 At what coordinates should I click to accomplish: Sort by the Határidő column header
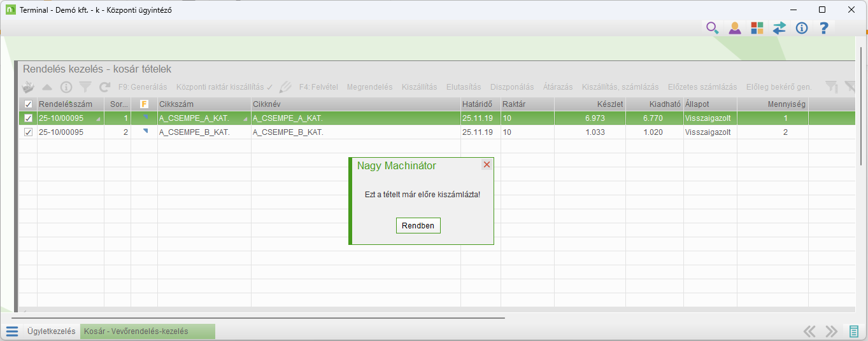pos(480,104)
